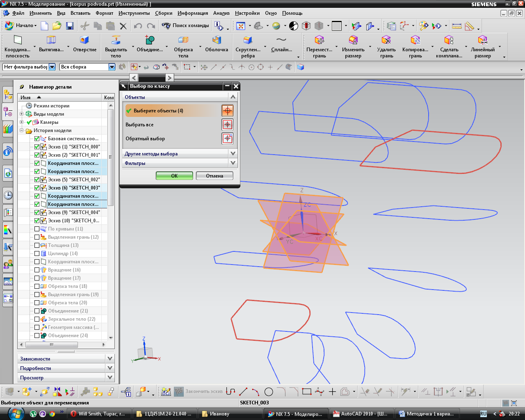Toggle checkbox for Эскиз (6) SKETCH_003
525x420 pixels.
37,188
